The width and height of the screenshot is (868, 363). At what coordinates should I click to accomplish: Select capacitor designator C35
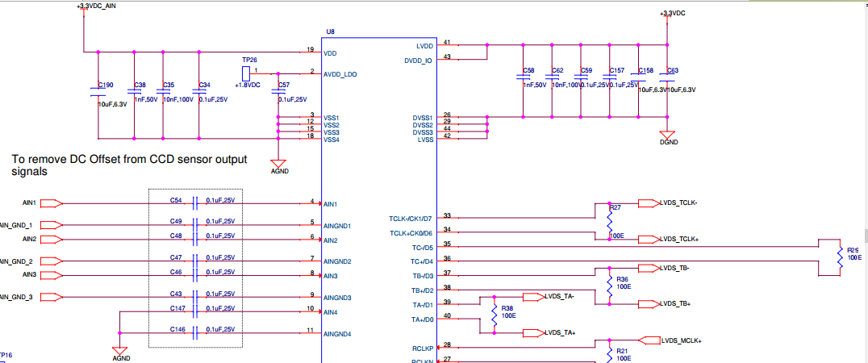point(169,86)
